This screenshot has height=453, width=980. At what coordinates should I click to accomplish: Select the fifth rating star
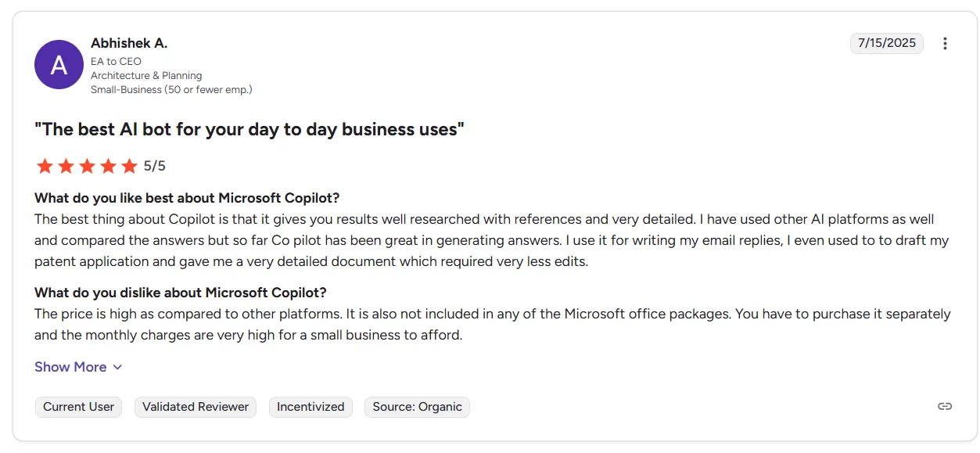tap(129, 166)
